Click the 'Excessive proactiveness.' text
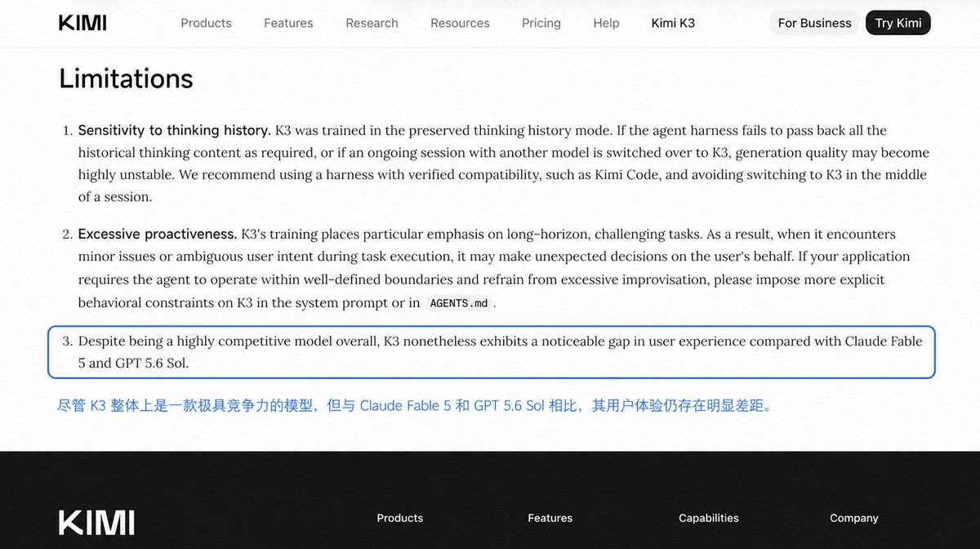 (158, 234)
